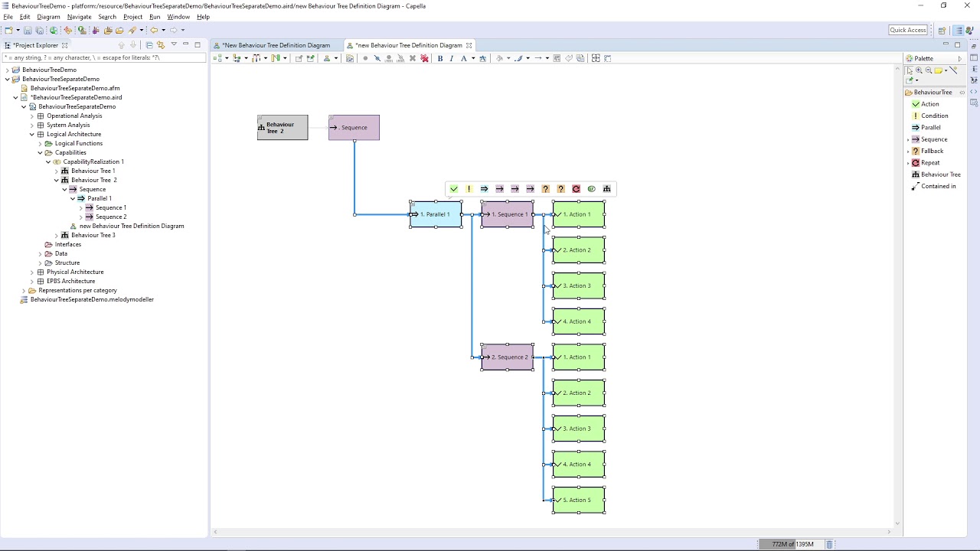Image resolution: width=980 pixels, height=551 pixels.
Task: Click the red repeat icon in popup bar
Action: (x=577, y=189)
